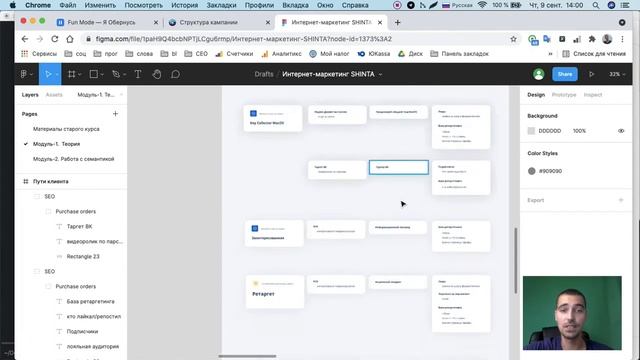Click the canvas vertical scrollbar
The height and width of the screenshot is (360, 640).
click(x=516, y=260)
